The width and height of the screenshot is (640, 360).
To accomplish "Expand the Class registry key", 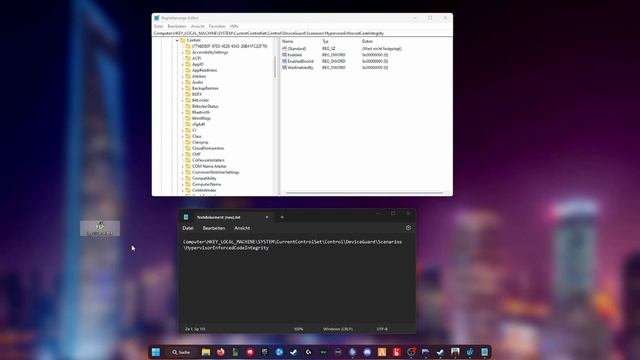I will pos(182,136).
